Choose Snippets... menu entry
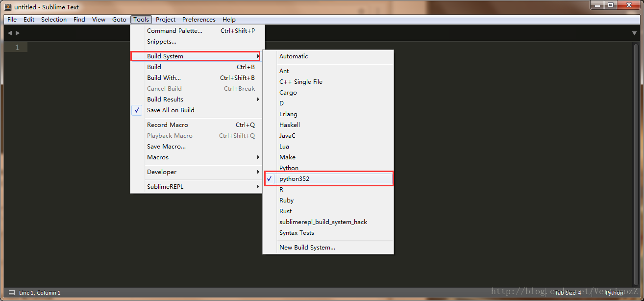 [197, 42]
